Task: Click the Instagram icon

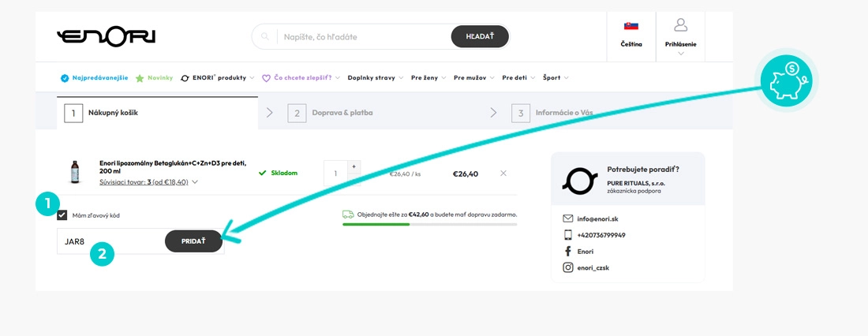Action: (568, 268)
